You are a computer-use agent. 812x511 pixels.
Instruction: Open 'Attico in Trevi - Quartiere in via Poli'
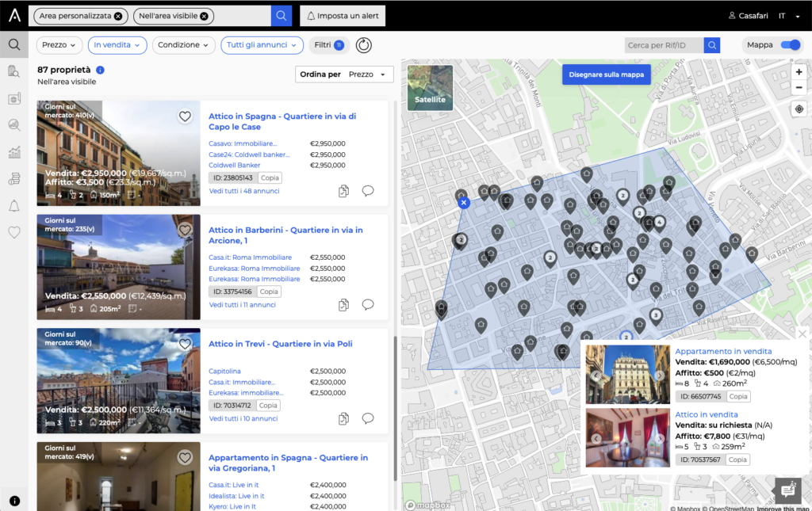coord(281,344)
